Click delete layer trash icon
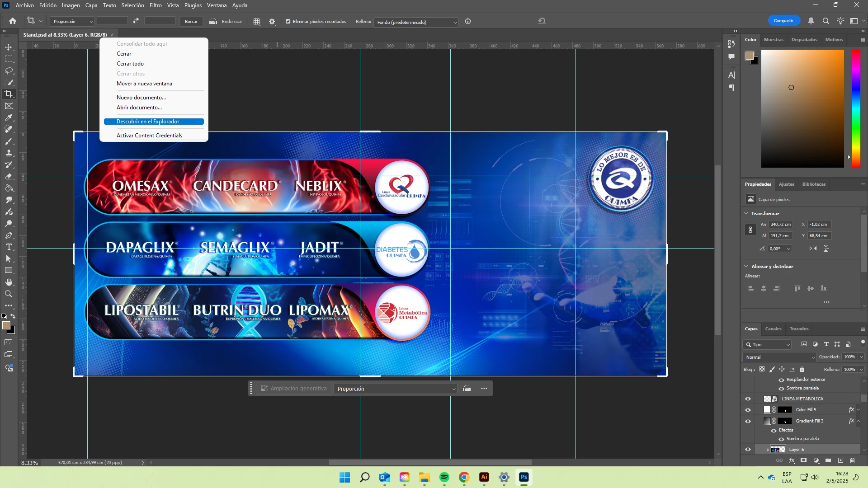Image resolution: width=868 pixels, height=488 pixels. 853,460
